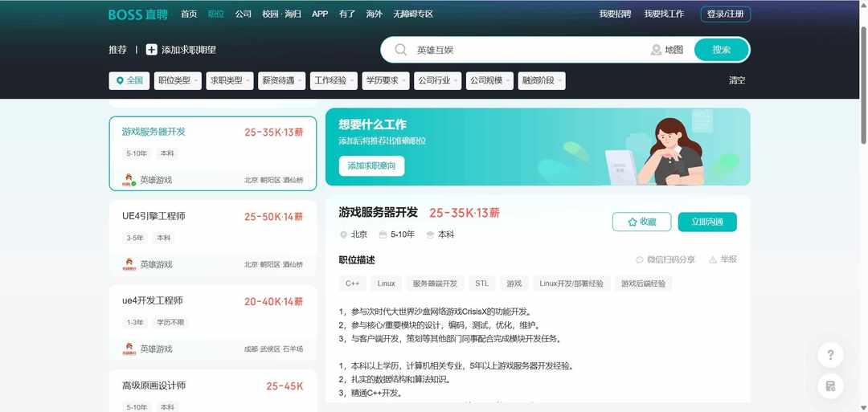
Task: Click the plus icon for 添加求职期望
Action: click(151, 50)
